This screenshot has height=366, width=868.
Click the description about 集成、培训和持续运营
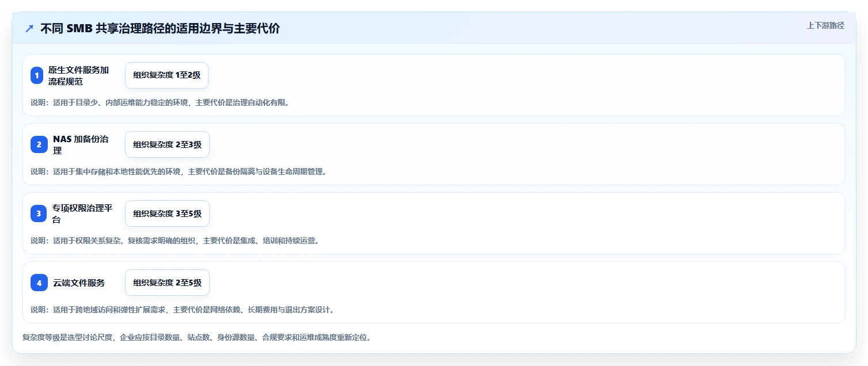175,241
